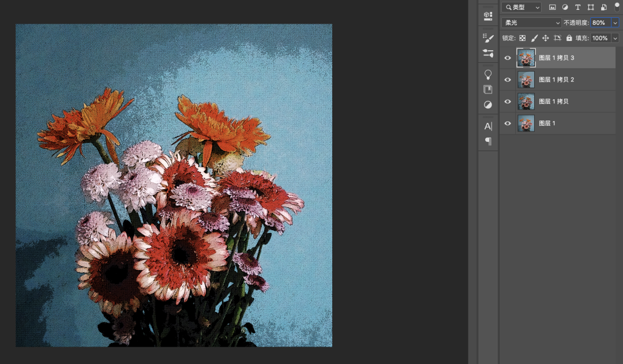
Task: Hide the 图层 1 拷贝 3 layer
Action: (x=508, y=58)
